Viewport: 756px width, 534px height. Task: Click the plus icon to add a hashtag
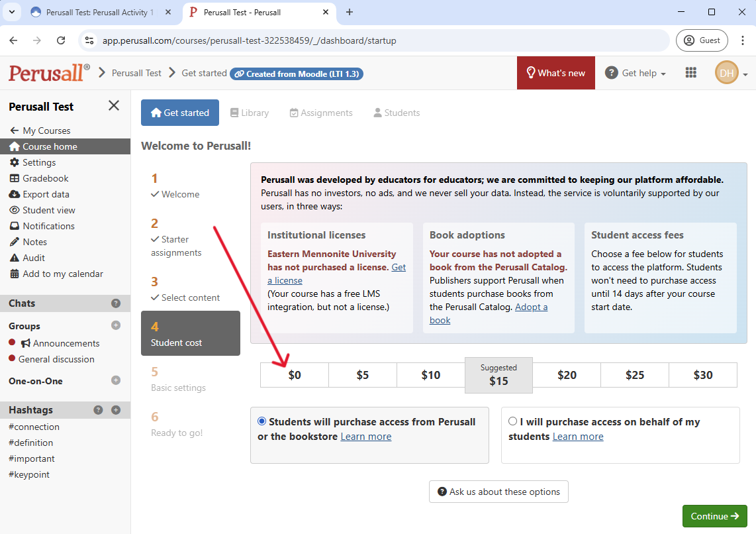pos(116,410)
